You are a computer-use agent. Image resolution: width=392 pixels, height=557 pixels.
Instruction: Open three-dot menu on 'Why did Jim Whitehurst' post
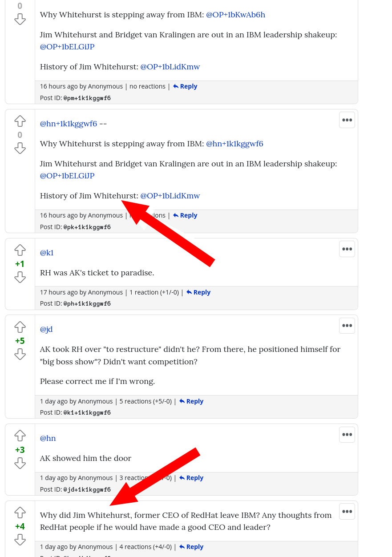347,511
